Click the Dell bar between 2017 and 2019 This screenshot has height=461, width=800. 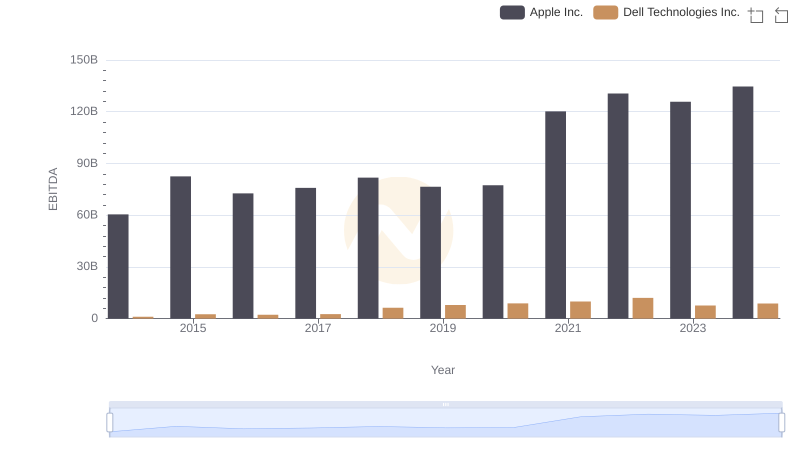click(x=393, y=313)
